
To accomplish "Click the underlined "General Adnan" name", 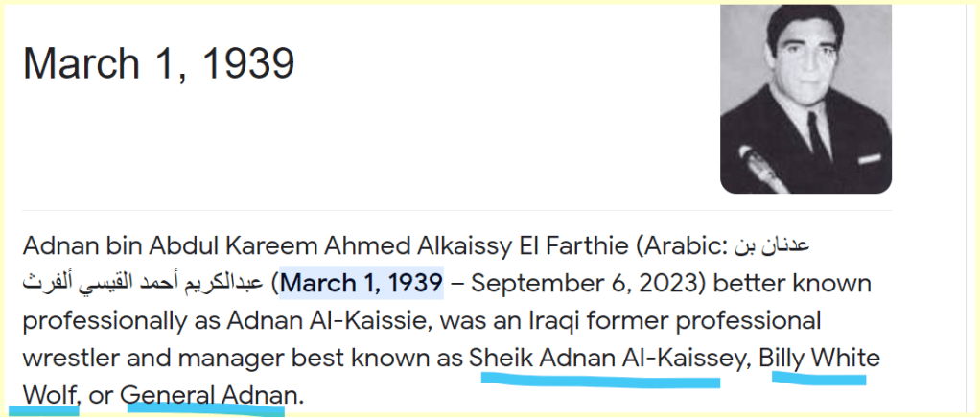I will point(207,395).
